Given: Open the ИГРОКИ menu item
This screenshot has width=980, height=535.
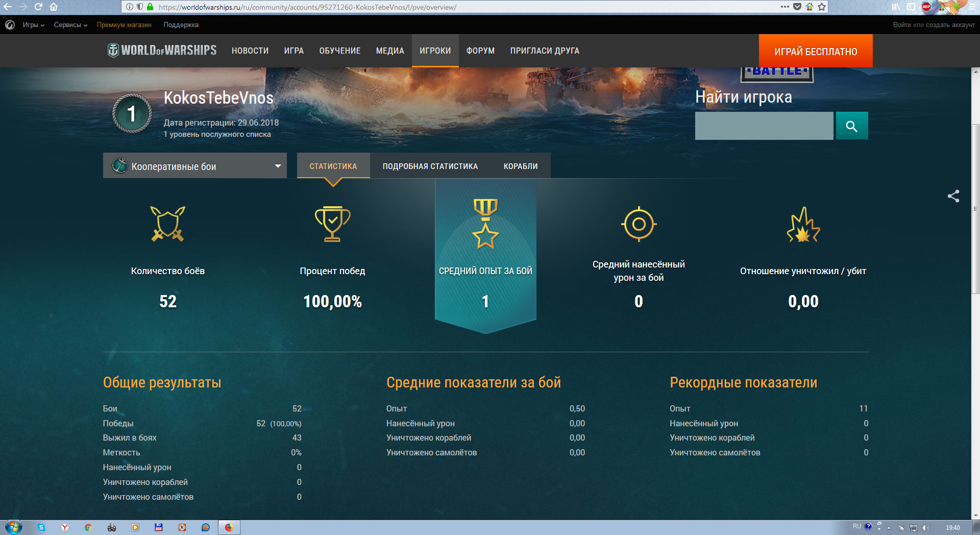Looking at the screenshot, I should (x=435, y=51).
